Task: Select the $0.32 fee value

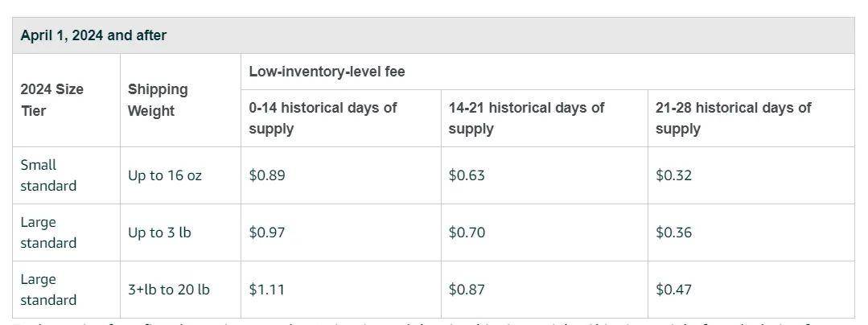Action: [673, 175]
